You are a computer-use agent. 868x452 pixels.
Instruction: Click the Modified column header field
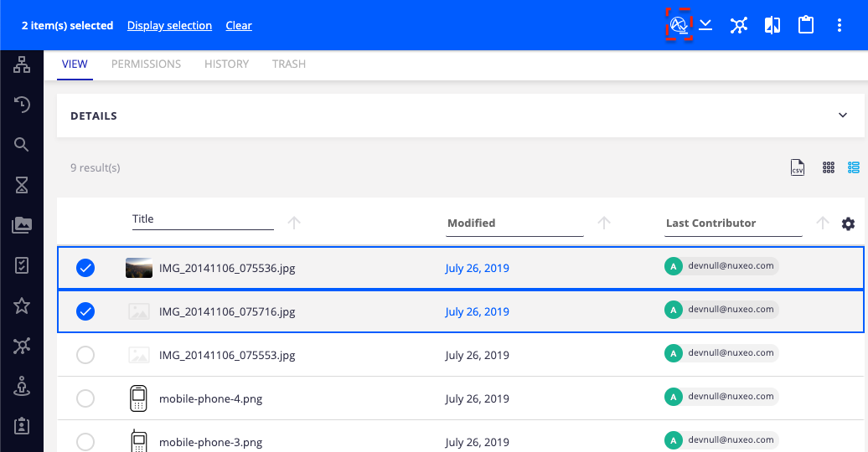[514, 223]
